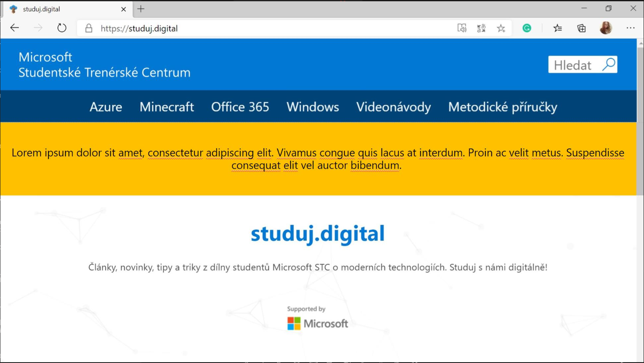Open Edge Collections
This screenshot has width=644, height=363.
coord(581,28)
